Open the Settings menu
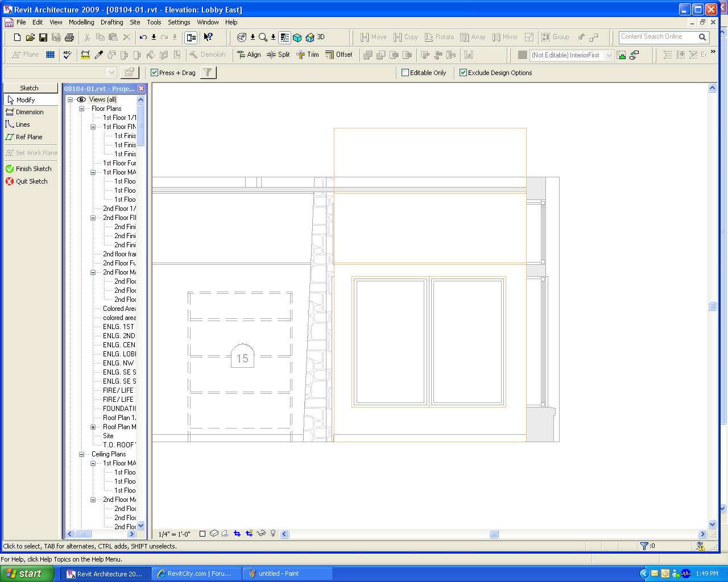Viewport: 728px width, 582px height. [x=179, y=22]
